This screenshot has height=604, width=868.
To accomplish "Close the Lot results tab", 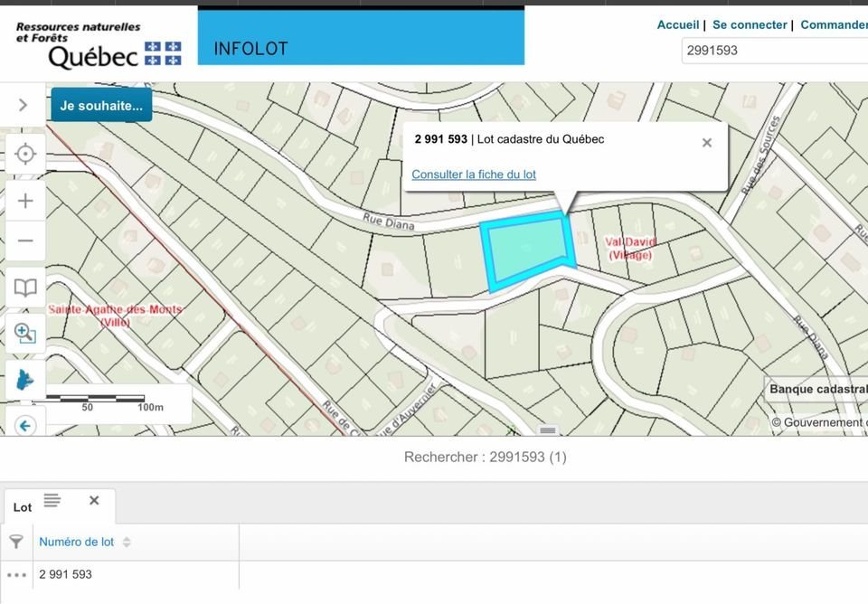I will point(94,500).
